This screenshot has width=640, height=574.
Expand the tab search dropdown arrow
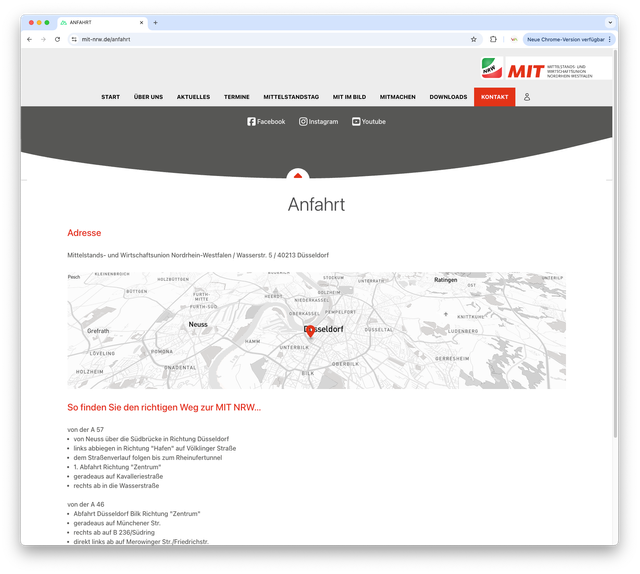[x=610, y=22]
